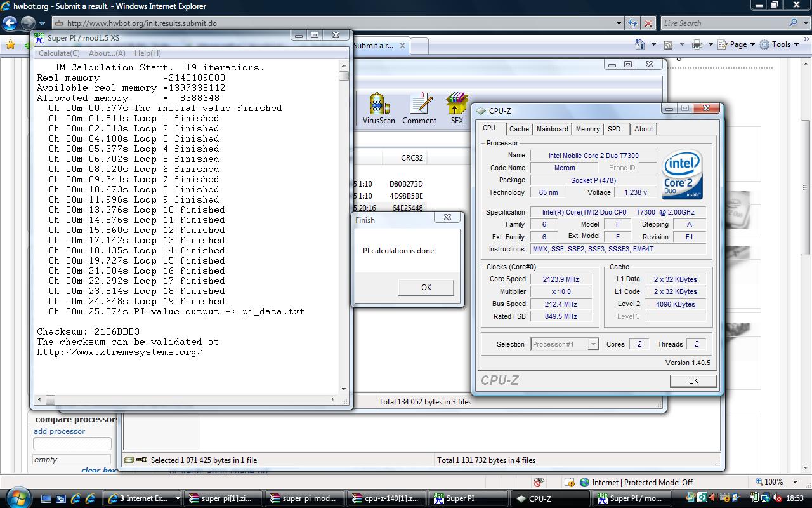This screenshot has width=812, height=508.
Task: Click OK in the Finish dialog
Action: 426,287
